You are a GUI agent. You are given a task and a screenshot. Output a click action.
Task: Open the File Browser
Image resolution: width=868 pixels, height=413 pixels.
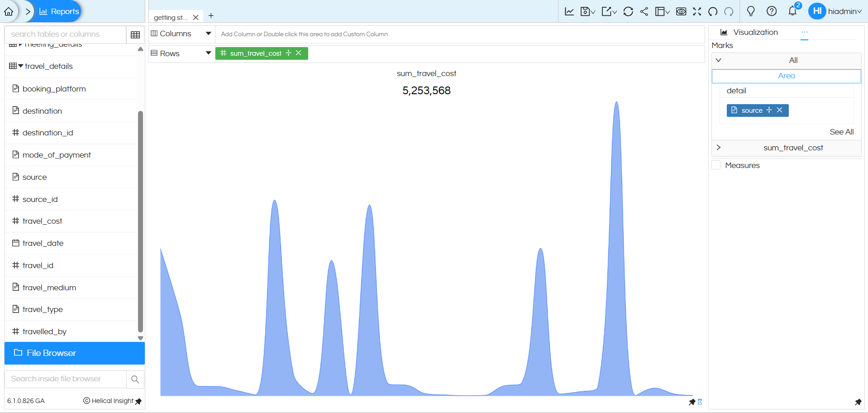click(x=50, y=353)
